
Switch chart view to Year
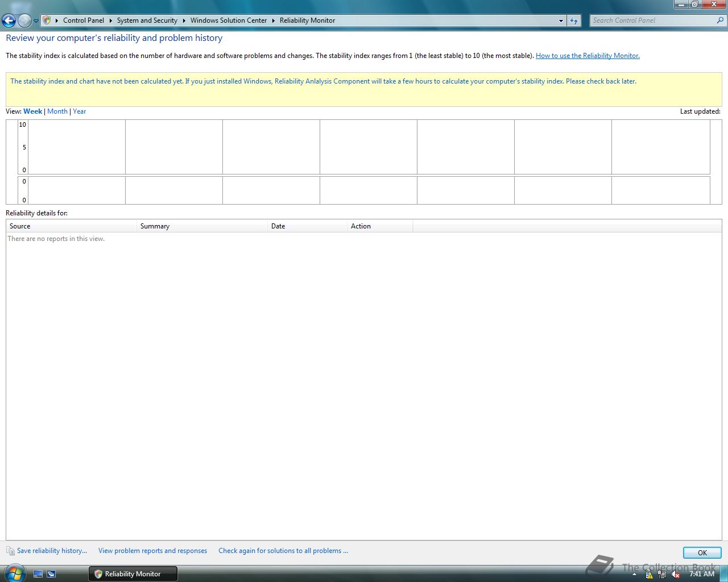79,111
